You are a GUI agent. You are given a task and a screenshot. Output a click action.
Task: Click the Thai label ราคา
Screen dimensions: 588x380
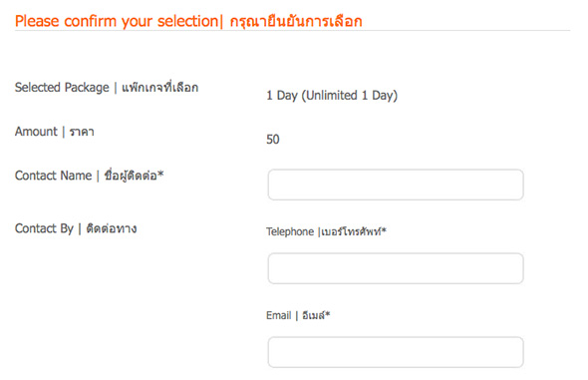[82, 132]
